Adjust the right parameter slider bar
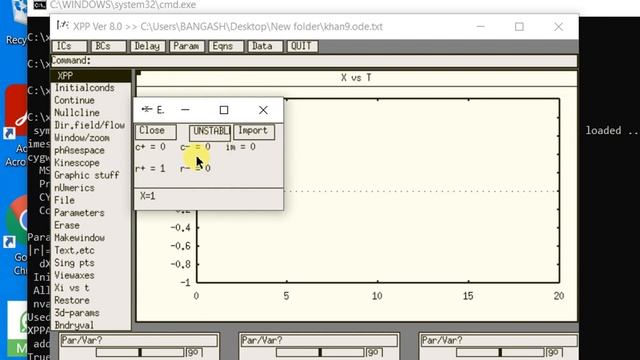The image size is (640, 360). pos(500,352)
